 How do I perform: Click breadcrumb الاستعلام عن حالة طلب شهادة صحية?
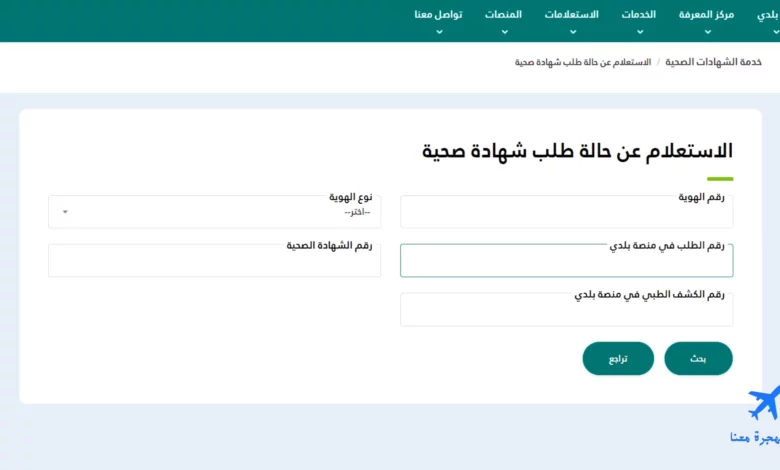click(x=583, y=62)
